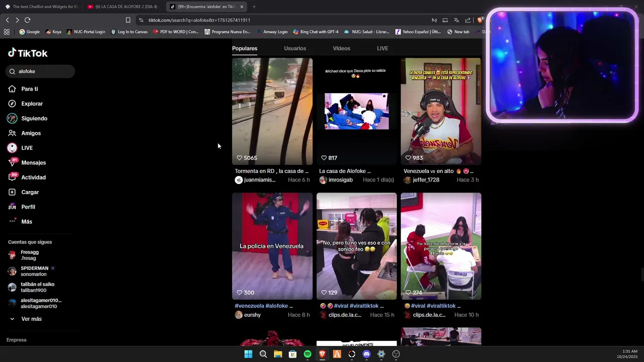Image resolution: width=644 pixels, height=362 pixels.
Task: Close the TikTok 'alofoke' tab
Action: 242,7
